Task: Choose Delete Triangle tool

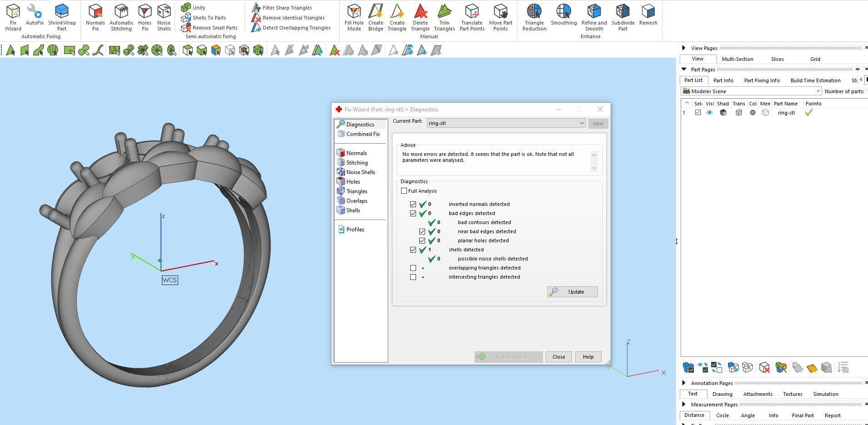Action: [420, 18]
